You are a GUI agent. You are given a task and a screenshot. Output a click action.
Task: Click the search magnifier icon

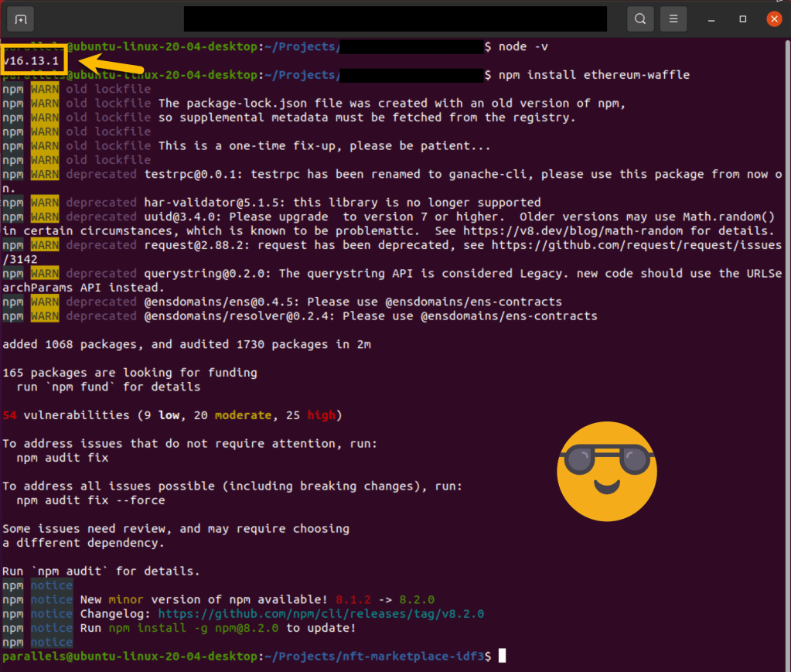tap(640, 19)
